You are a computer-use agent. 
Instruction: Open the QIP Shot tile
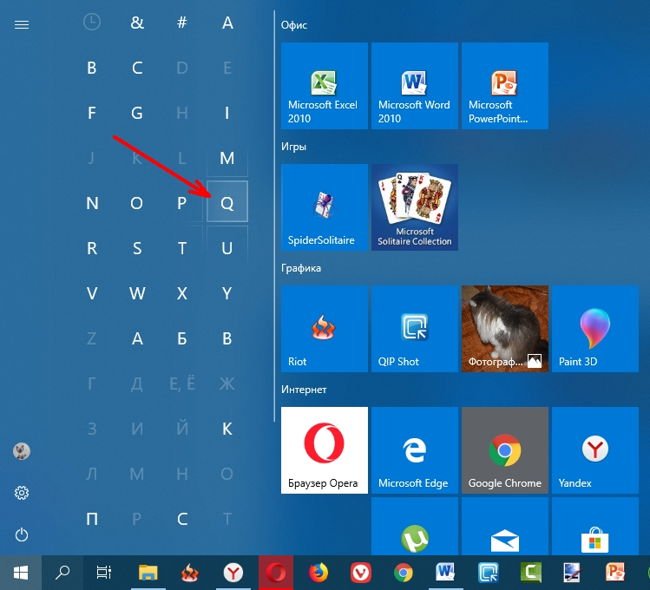pos(415,328)
